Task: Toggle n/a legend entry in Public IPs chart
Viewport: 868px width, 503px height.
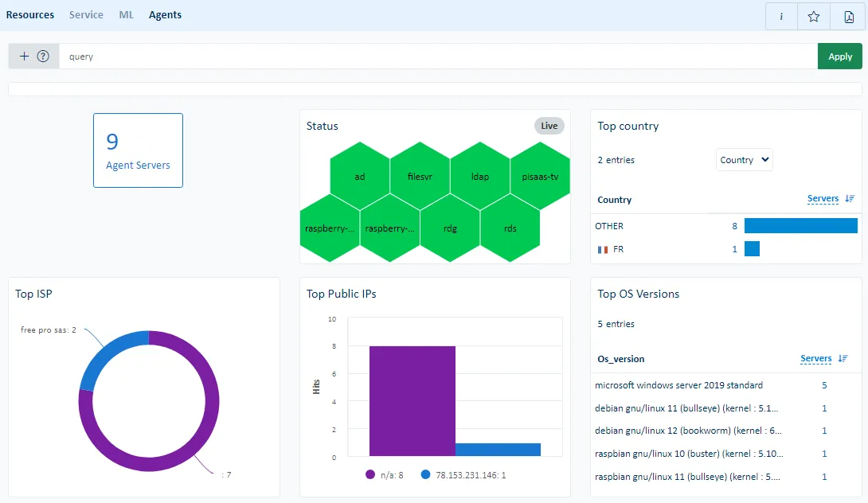Action: [x=385, y=474]
